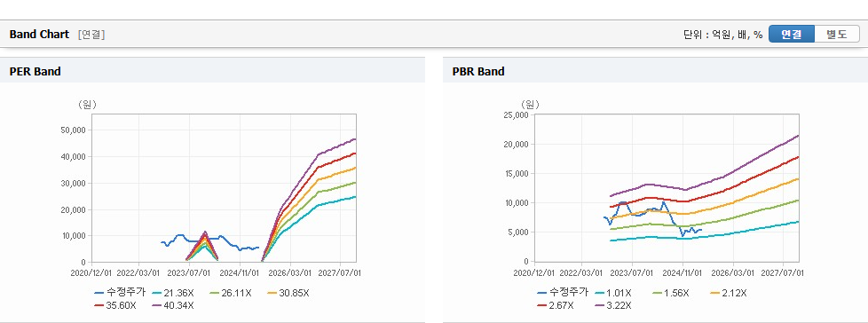The image size is (868, 323).
Task: Toggle 2.67X series in PBR legend
Action: coord(556,305)
